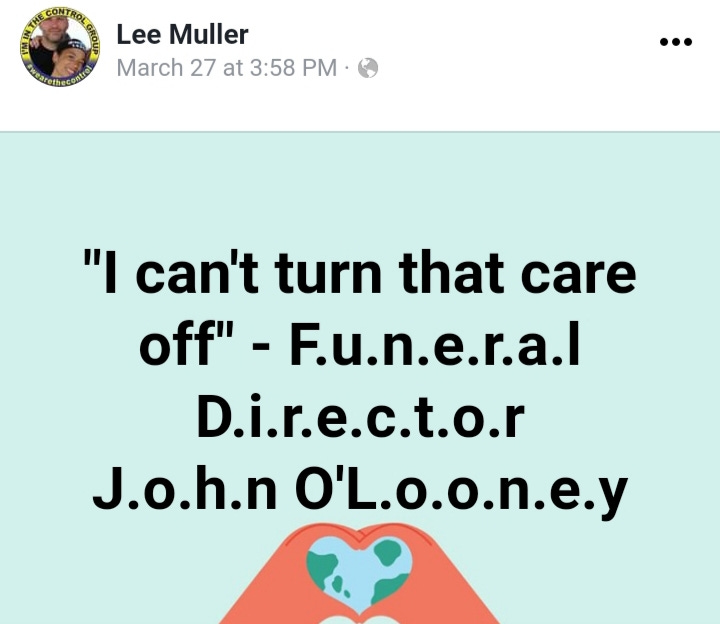
Task: Open the 'March 27 at 3:58 PM' timestamp
Action: pos(227,68)
